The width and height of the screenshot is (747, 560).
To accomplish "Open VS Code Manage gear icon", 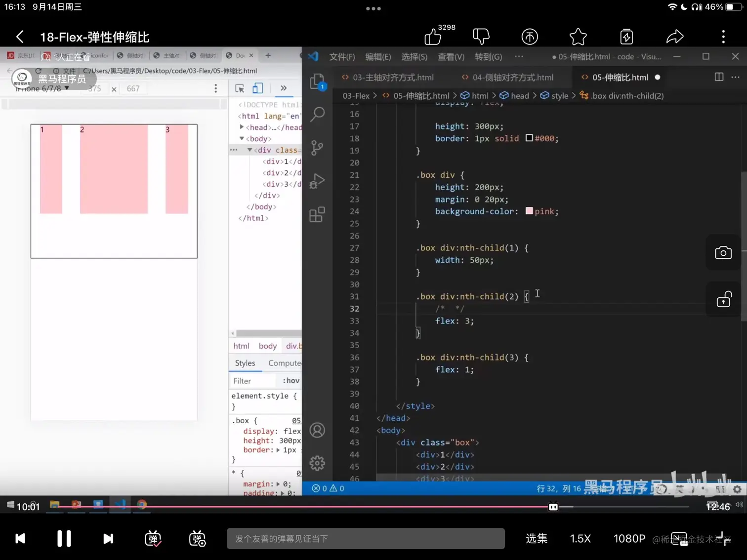I will (317, 463).
